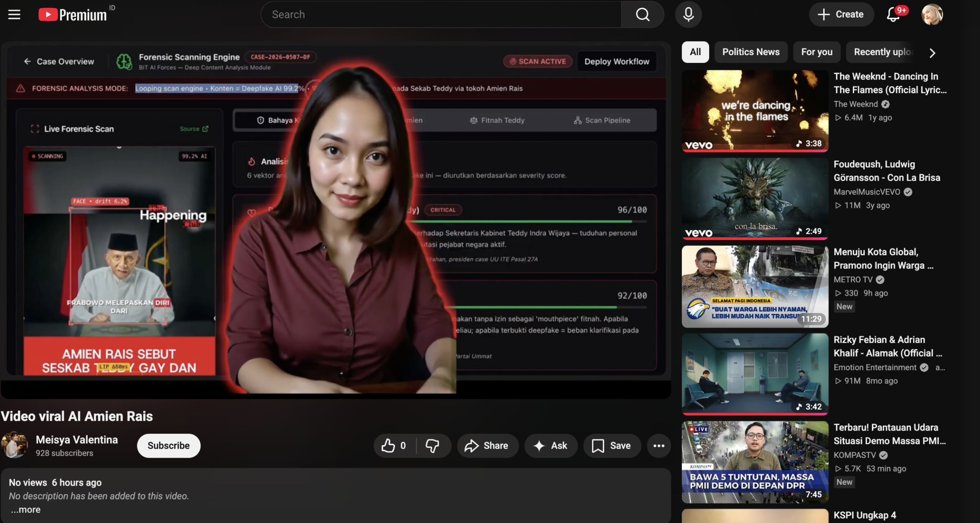
Task: Like the video with thumbs up
Action: click(394, 446)
